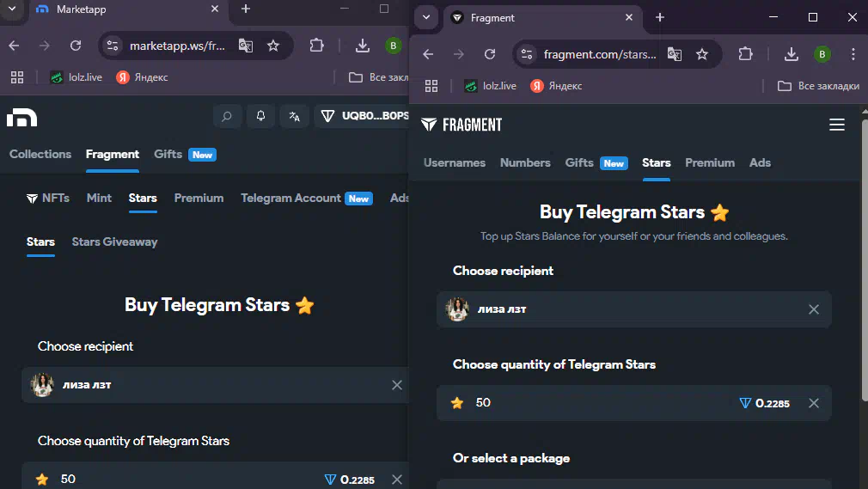Open Fragment Premium tab

(710, 162)
